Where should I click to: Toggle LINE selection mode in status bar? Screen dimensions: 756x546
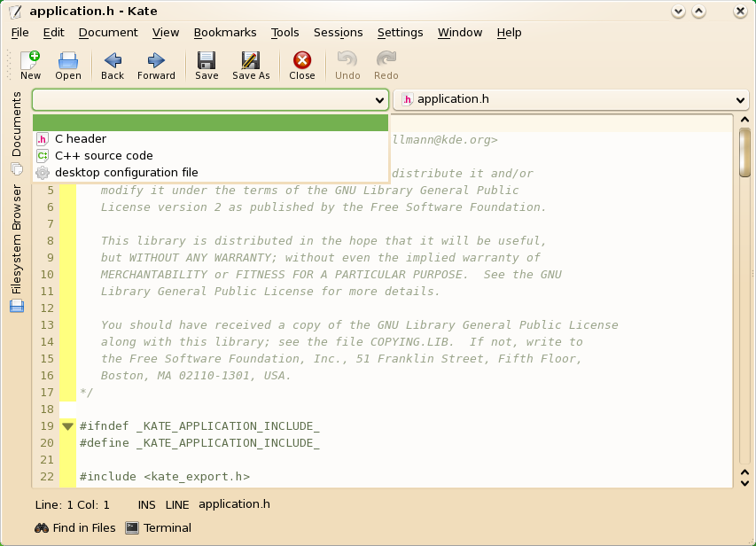177,505
